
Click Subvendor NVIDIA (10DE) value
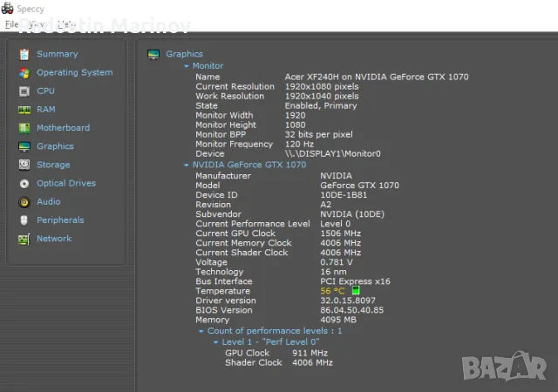pos(352,214)
